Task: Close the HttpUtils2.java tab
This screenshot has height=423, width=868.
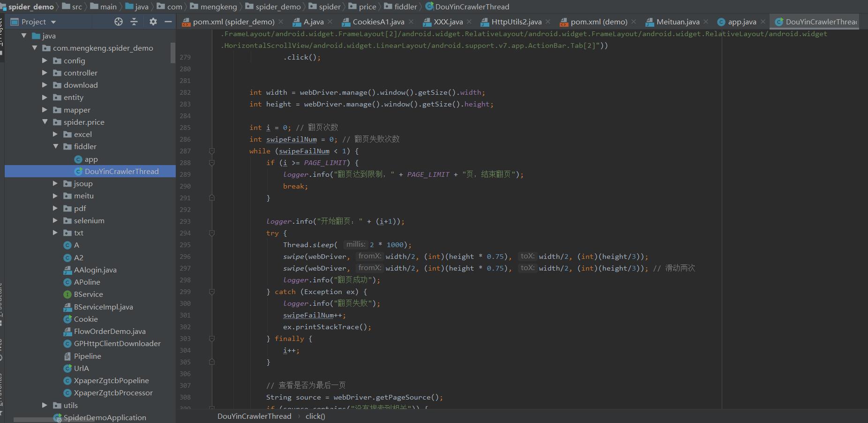Action: (548, 22)
